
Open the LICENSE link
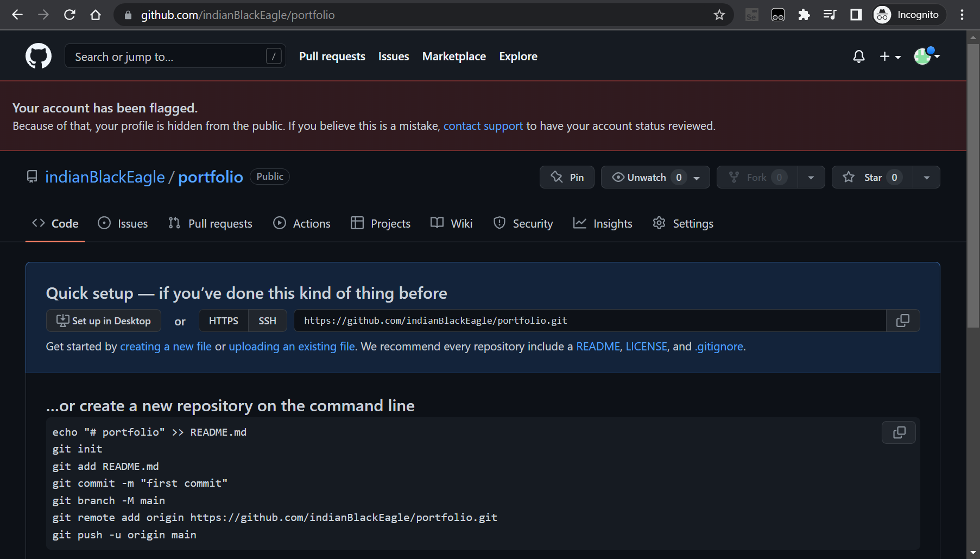pyautogui.click(x=646, y=347)
